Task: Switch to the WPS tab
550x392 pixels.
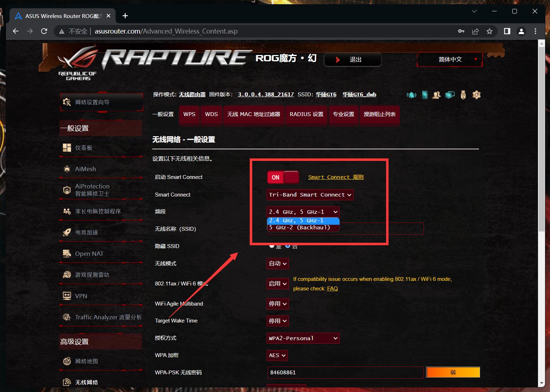Action: [189, 114]
